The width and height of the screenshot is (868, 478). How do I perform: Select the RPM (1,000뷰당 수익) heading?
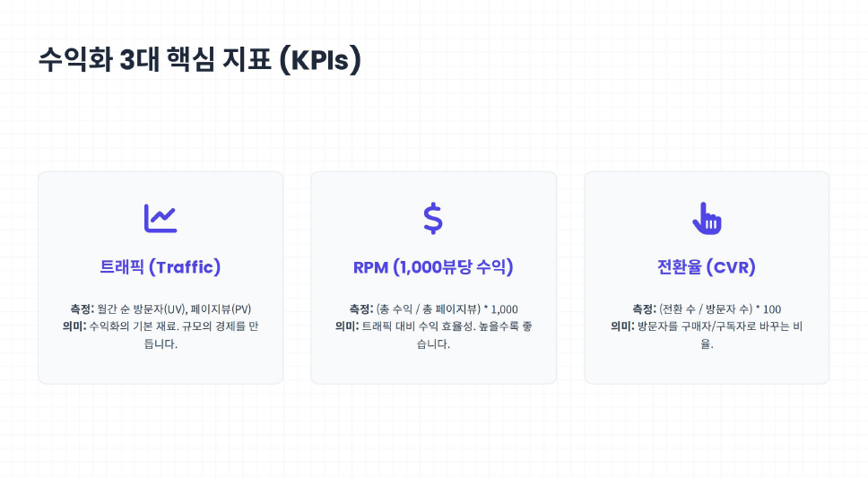click(x=433, y=267)
